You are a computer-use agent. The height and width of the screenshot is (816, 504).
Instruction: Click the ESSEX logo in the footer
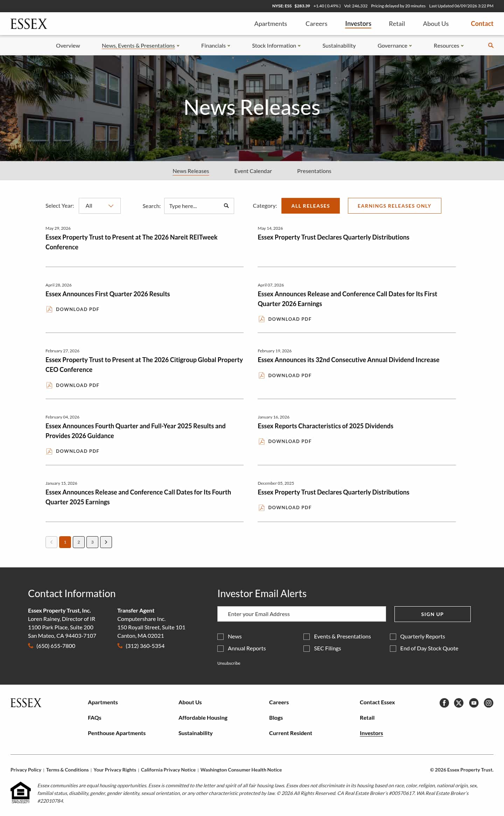coord(26,703)
